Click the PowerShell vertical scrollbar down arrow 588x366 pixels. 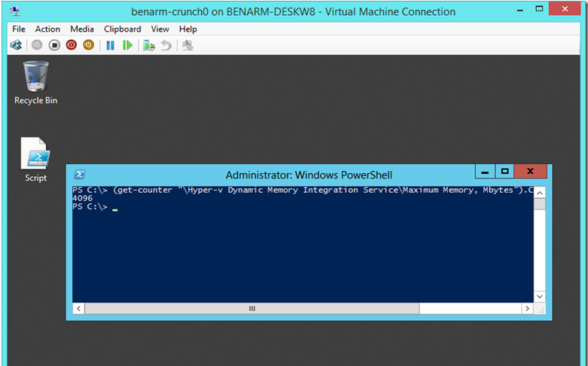point(539,297)
